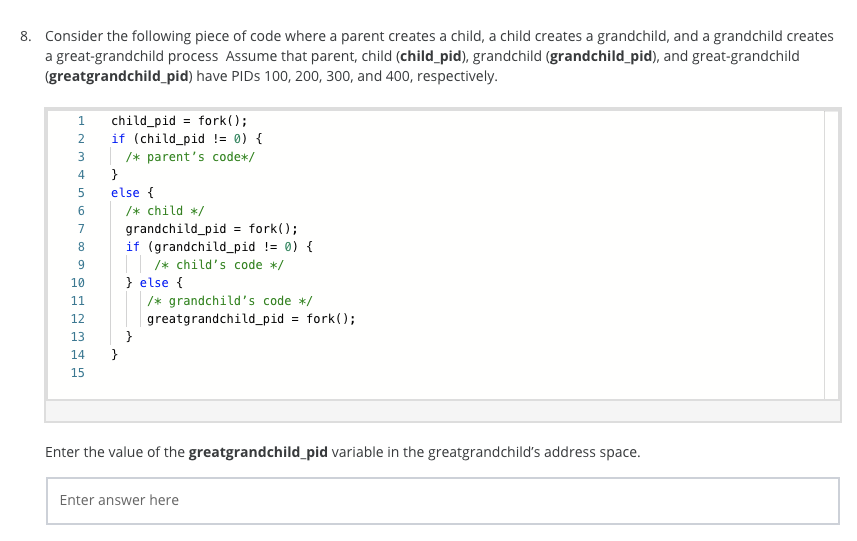857x541 pixels.
Task: Click line number 1 in the code gutter
Action: coord(80,120)
